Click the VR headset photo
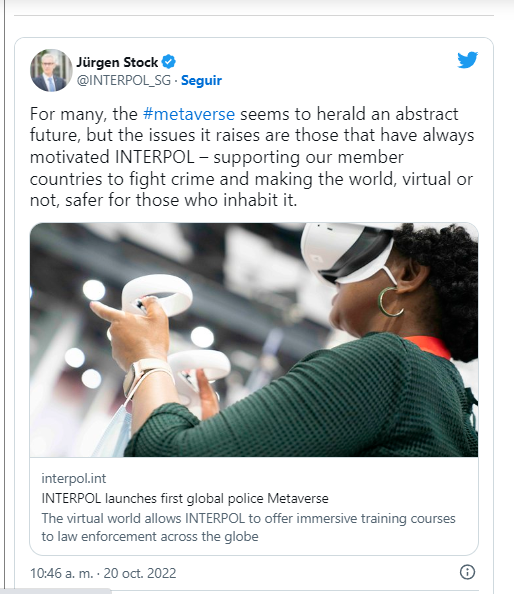 (254, 340)
